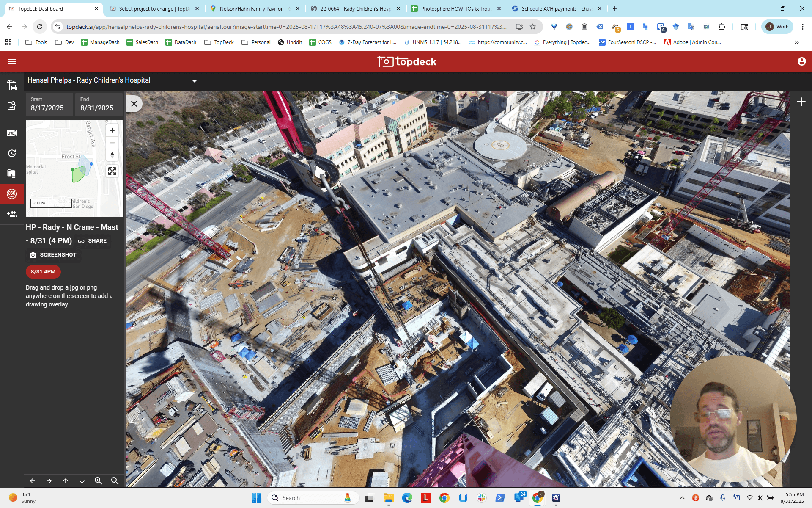Open the user account profile icon

pyautogui.click(x=801, y=61)
